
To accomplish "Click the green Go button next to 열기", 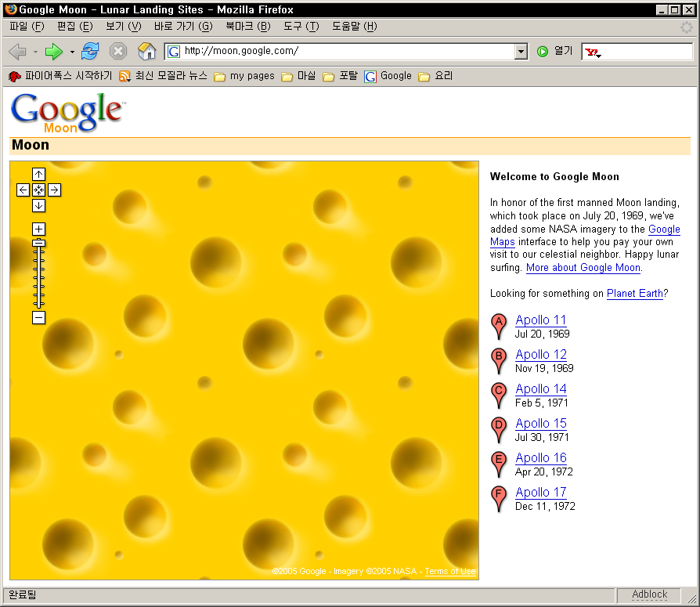I will click(543, 52).
